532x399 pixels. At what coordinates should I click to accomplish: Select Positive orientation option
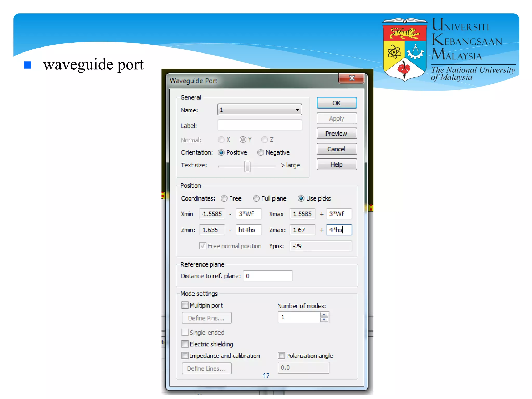point(221,152)
